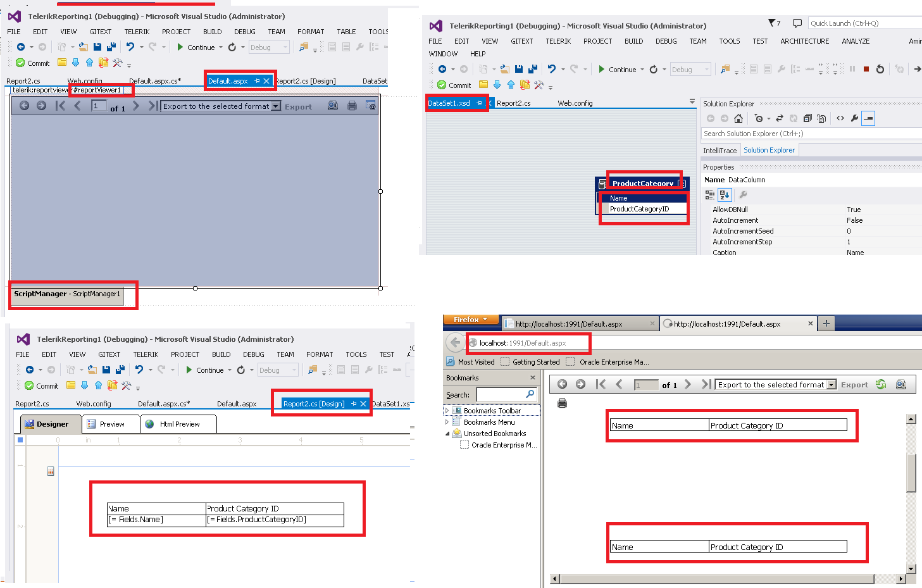Stop debugging with the red square button
This screenshot has height=588, width=922.
(866, 69)
